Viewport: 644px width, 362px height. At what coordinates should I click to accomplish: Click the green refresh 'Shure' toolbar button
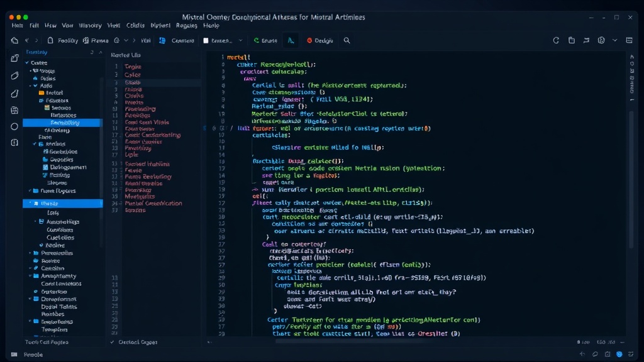click(265, 40)
